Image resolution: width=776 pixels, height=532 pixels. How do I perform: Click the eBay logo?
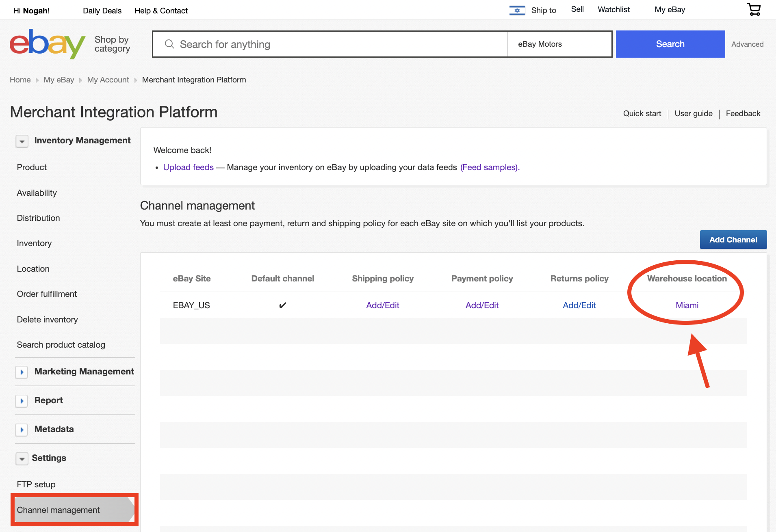48,44
